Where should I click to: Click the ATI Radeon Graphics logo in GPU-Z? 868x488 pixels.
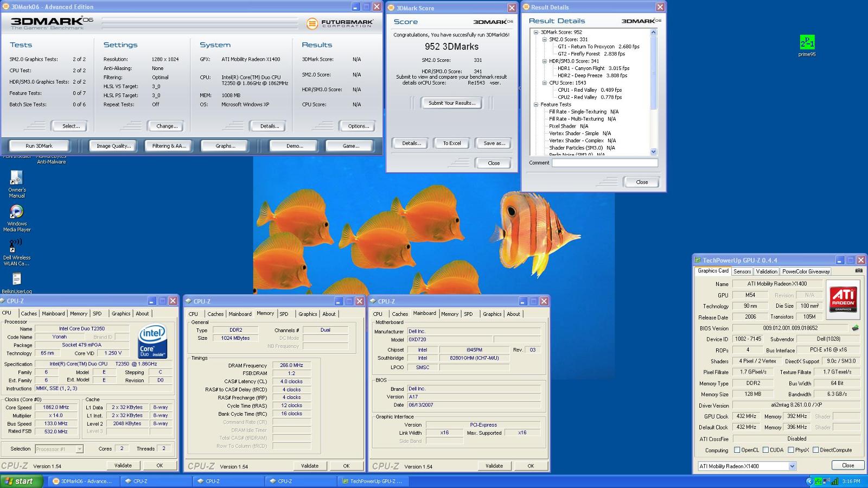pyautogui.click(x=843, y=300)
